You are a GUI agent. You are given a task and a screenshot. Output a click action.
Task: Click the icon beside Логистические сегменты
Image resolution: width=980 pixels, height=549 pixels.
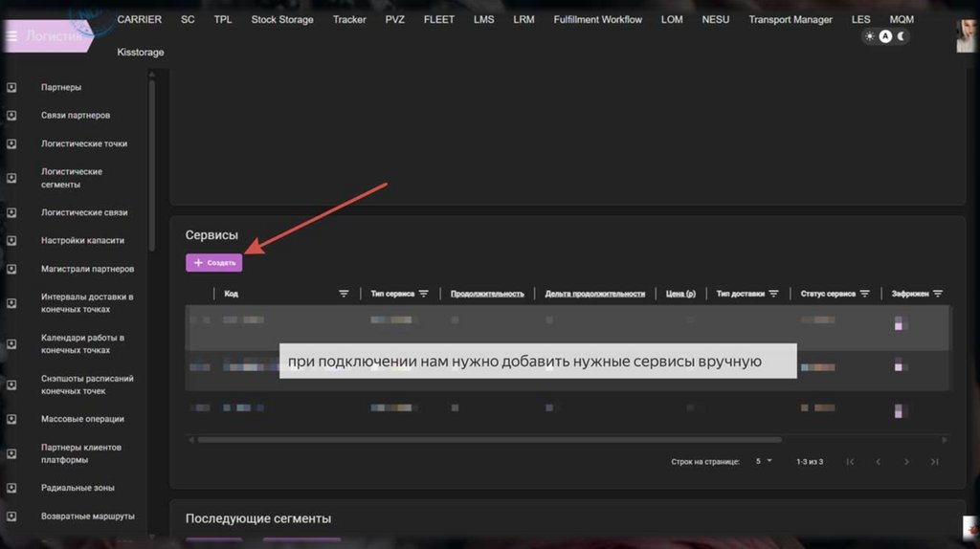pyautogui.click(x=11, y=178)
